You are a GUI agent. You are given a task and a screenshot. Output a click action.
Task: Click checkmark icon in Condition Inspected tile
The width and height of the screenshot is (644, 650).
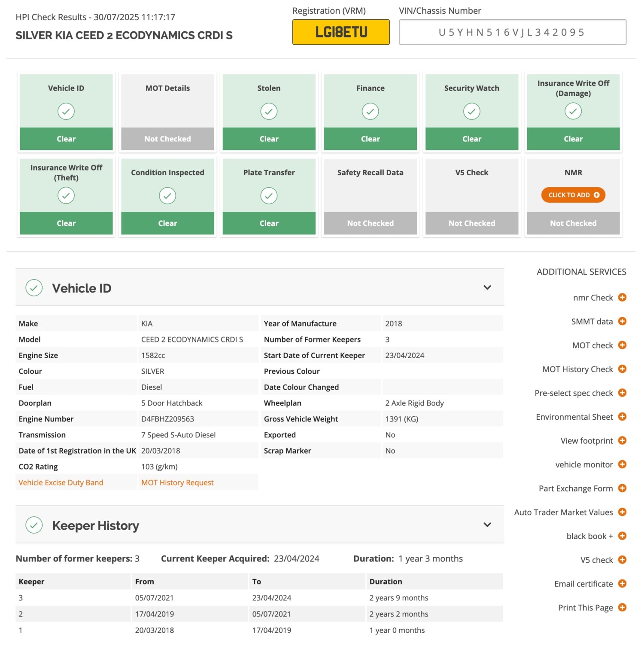[x=167, y=195]
